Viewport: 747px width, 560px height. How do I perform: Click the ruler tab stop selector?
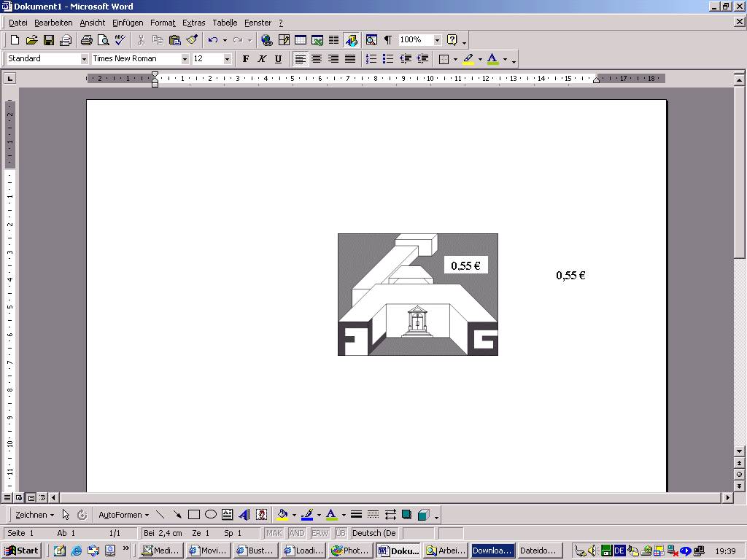(x=10, y=77)
